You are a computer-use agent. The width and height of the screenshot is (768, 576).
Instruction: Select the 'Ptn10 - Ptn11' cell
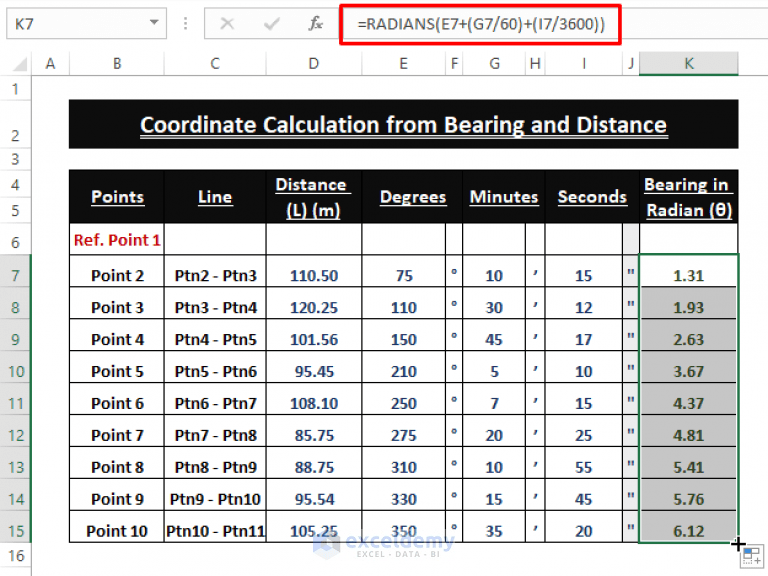click(215, 527)
